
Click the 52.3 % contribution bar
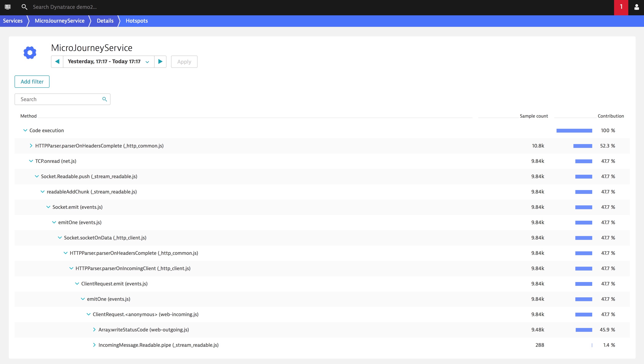coord(583,146)
